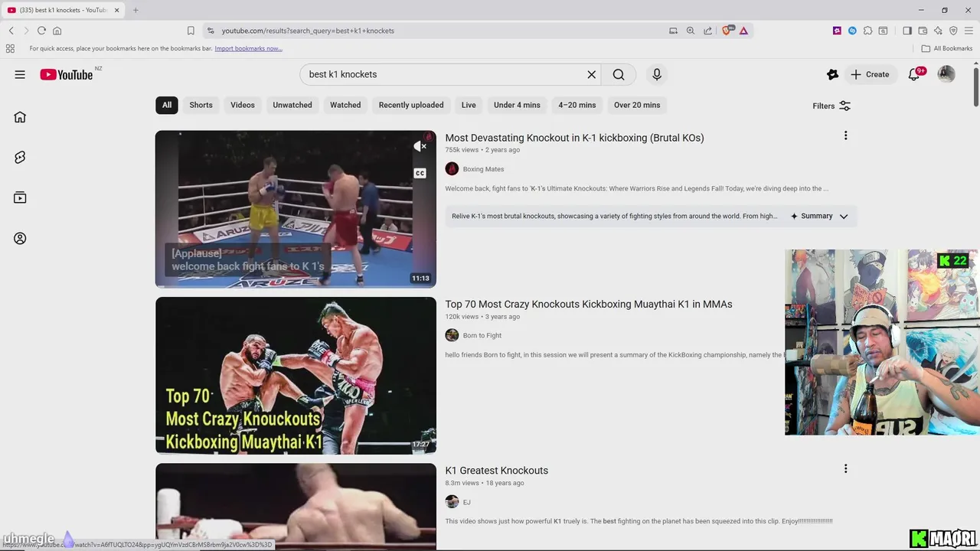Viewport: 980px width, 551px height.
Task: Open Brave Rewards triangle icon
Action: 743,31
